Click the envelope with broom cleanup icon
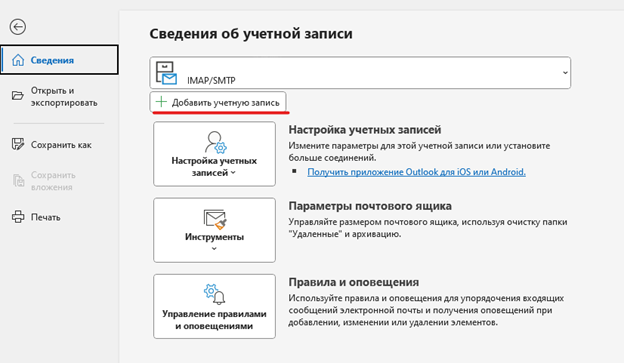This screenshot has height=363, width=624. click(215, 219)
